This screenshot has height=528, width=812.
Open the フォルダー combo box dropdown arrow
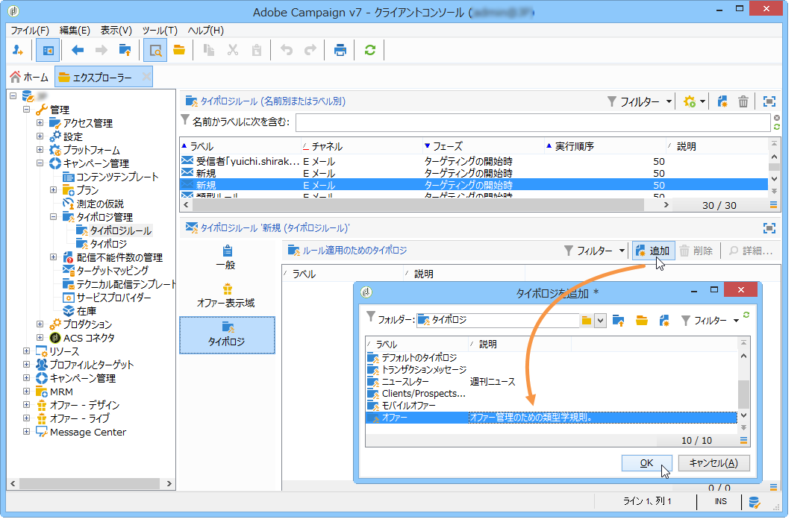(x=600, y=321)
